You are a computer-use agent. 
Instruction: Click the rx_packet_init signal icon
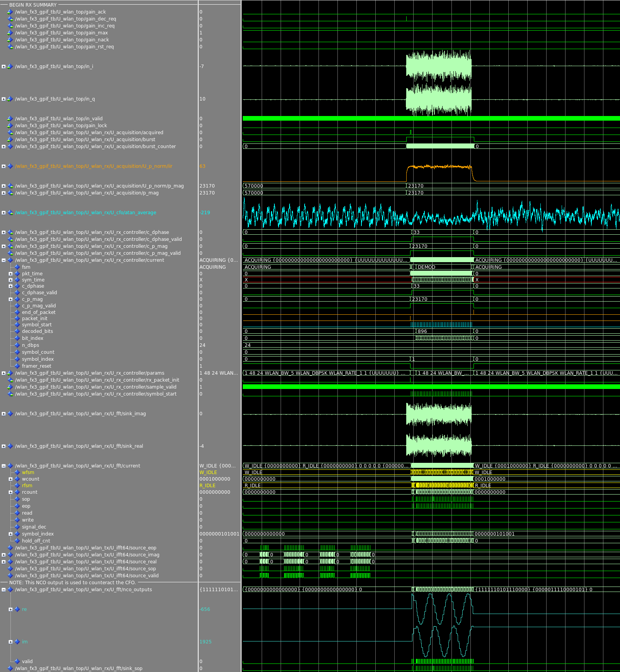(x=10, y=380)
